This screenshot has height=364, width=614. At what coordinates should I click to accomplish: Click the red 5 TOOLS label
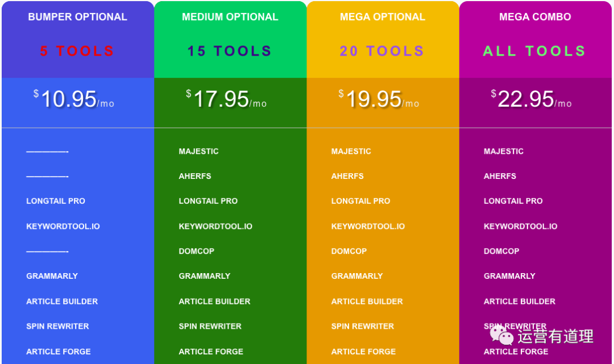pyautogui.click(x=77, y=51)
